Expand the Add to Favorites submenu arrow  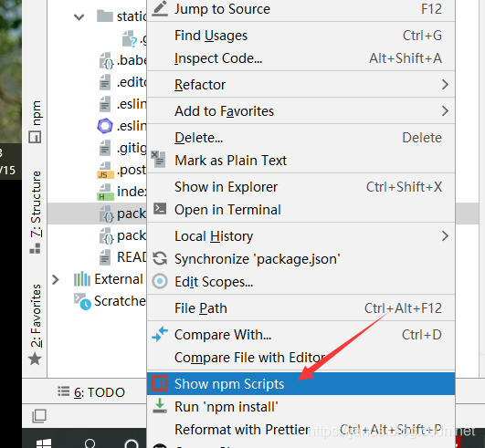coord(445,111)
